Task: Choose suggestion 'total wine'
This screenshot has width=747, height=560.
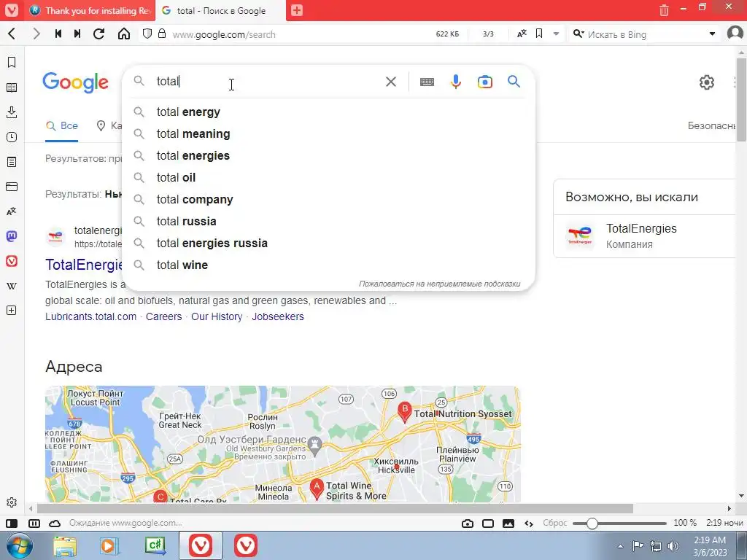Action: click(329, 265)
